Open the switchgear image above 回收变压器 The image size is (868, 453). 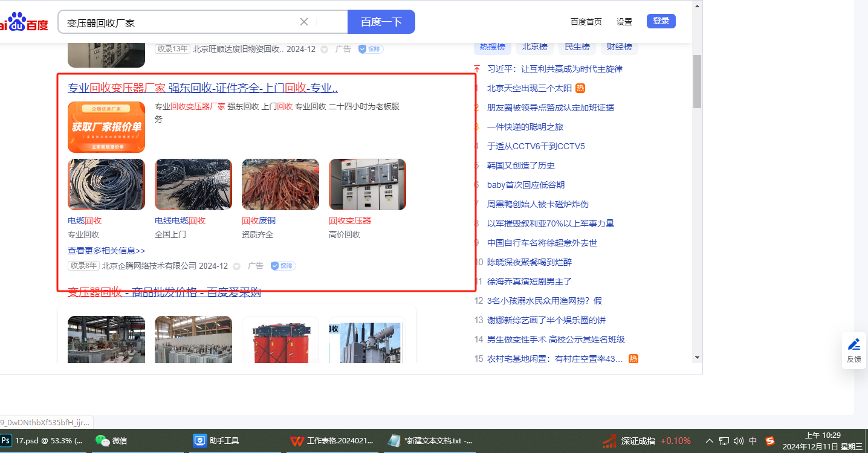pos(368,184)
